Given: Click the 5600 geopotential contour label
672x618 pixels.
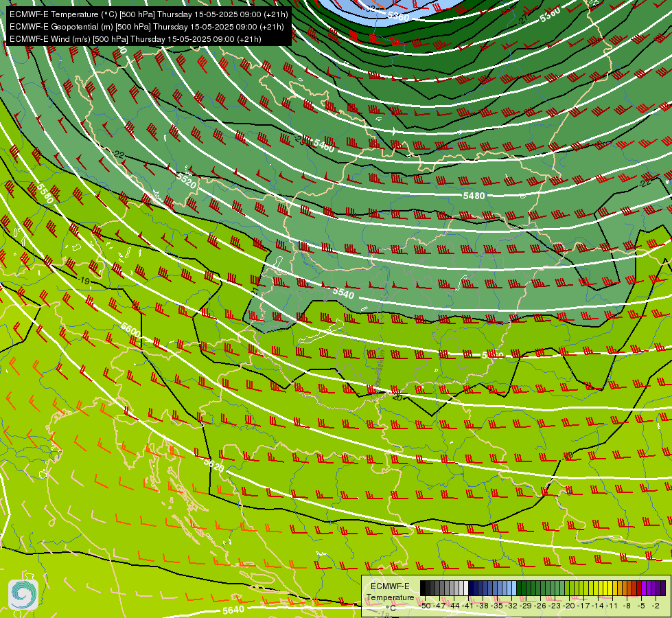Looking at the screenshot, I should click(130, 330).
